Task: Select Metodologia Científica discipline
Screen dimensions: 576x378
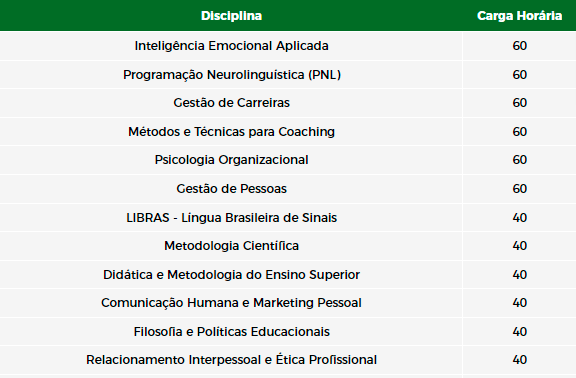Action: coord(231,246)
